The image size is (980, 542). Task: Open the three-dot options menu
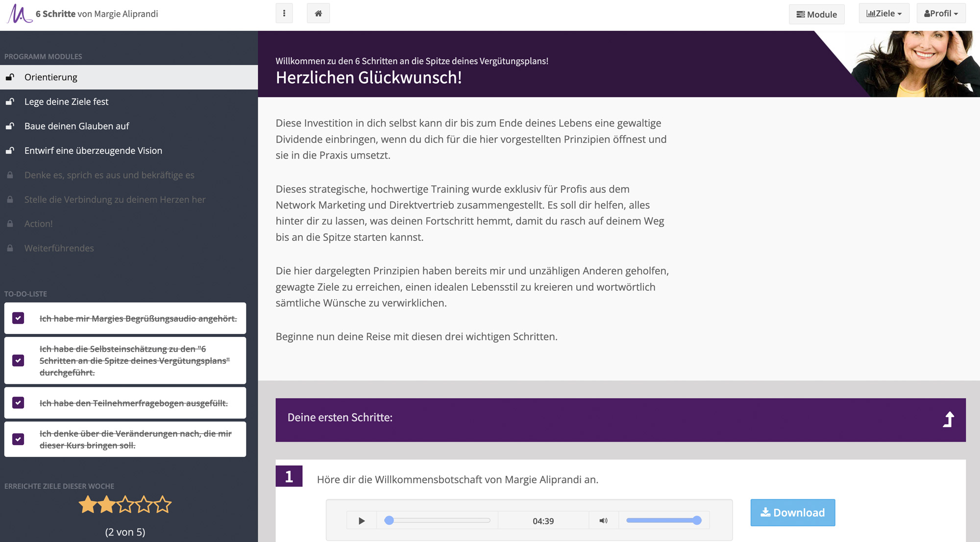(x=284, y=13)
